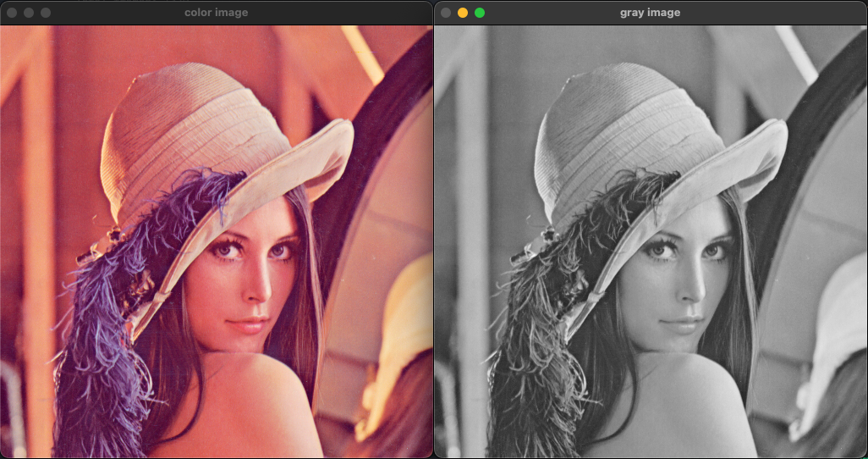
Task: Click the dark mirror frame in the gray image
Action: [x=806, y=135]
